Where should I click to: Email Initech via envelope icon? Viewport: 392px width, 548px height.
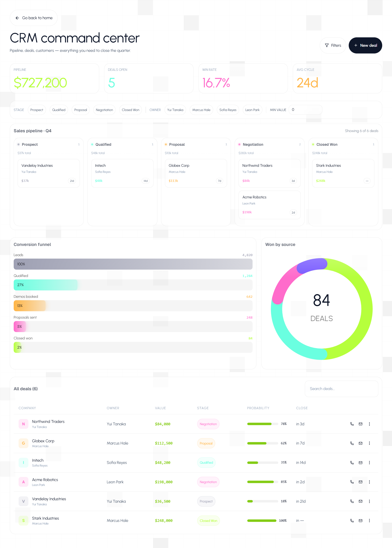pyautogui.click(x=360, y=462)
